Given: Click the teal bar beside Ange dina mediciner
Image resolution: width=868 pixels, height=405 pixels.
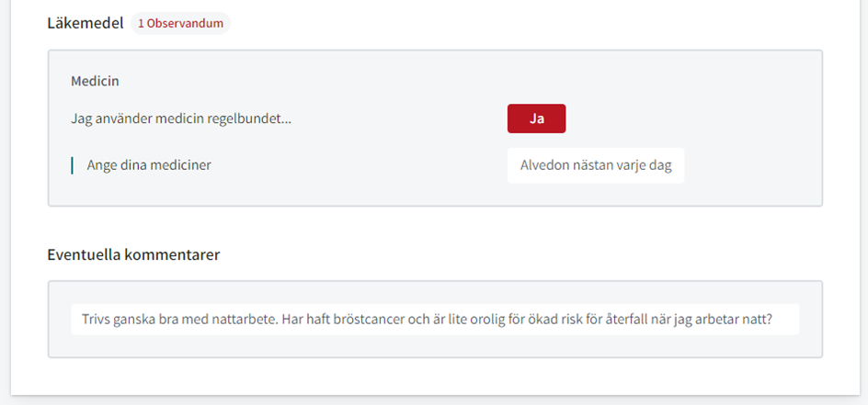Looking at the screenshot, I should coord(72,165).
